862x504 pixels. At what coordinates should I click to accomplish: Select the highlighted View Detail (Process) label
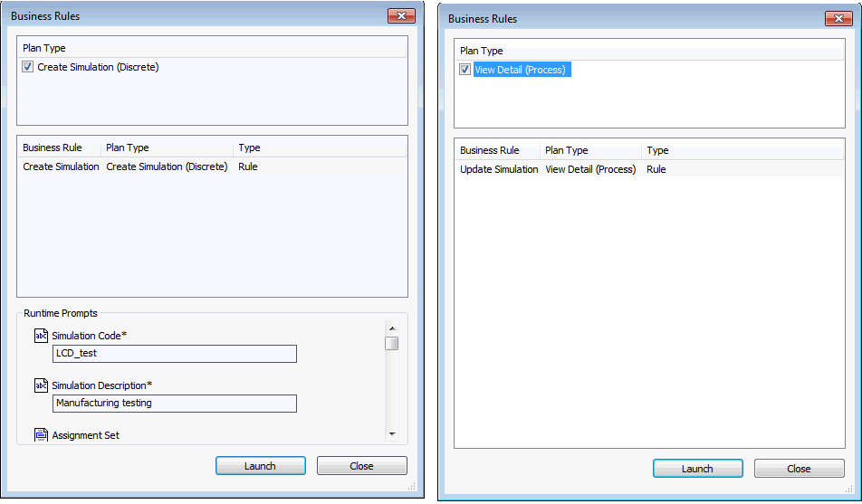[x=522, y=70]
